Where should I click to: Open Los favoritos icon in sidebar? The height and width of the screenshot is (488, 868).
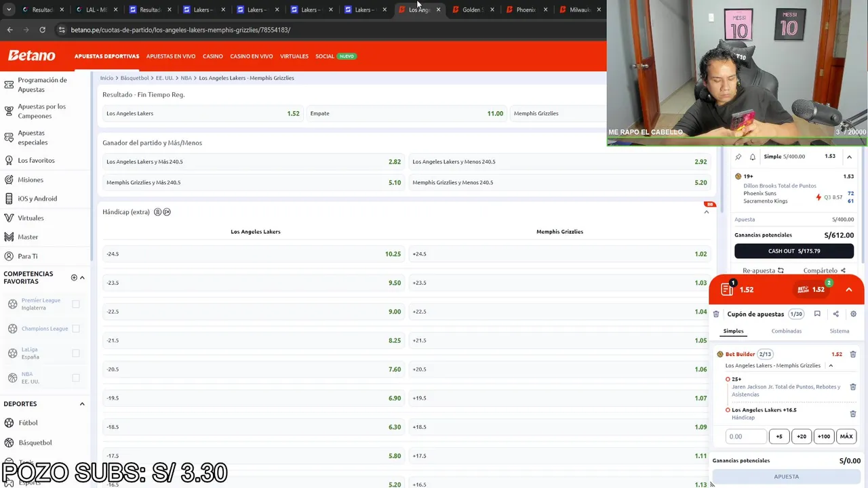click(9, 161)
